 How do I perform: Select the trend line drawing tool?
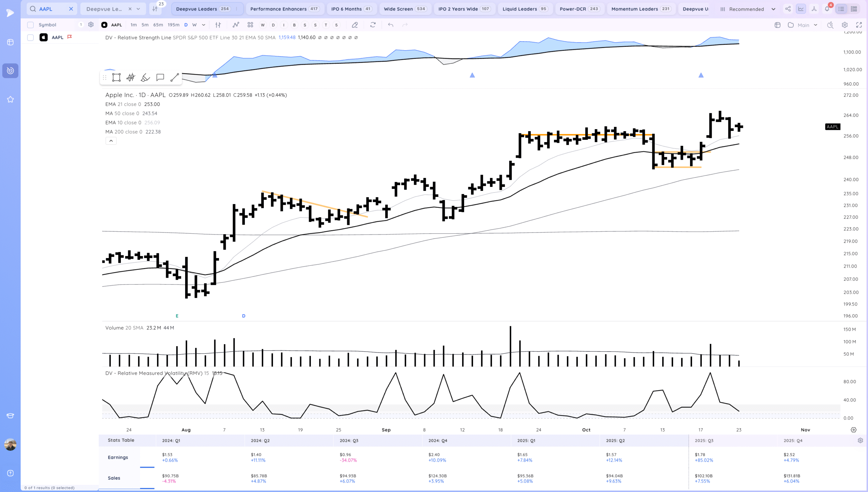point(175,77)
